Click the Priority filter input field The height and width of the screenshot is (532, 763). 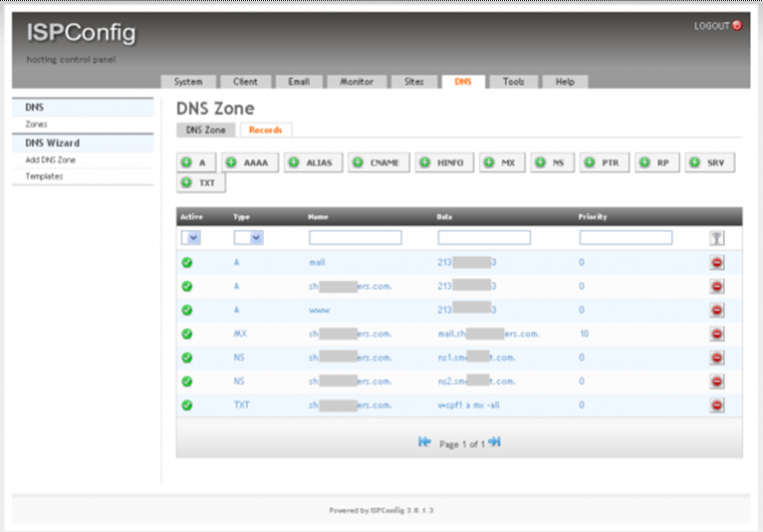click(x=626, y=237)
